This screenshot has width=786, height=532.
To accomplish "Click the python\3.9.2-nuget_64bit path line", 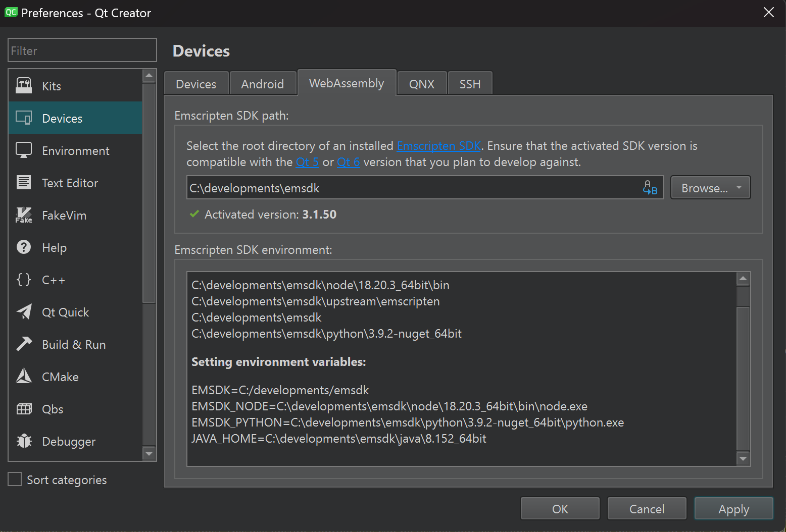I will 326,334.
